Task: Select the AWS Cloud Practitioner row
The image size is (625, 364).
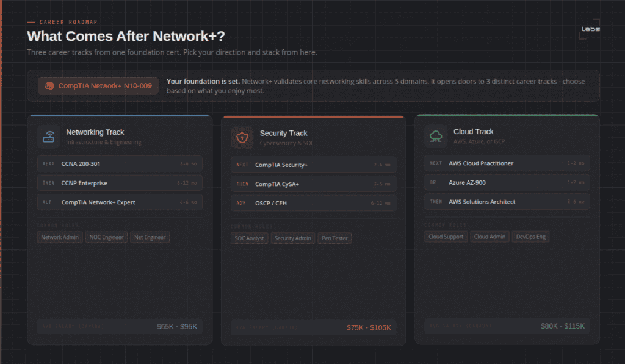Action: [507, 163]
